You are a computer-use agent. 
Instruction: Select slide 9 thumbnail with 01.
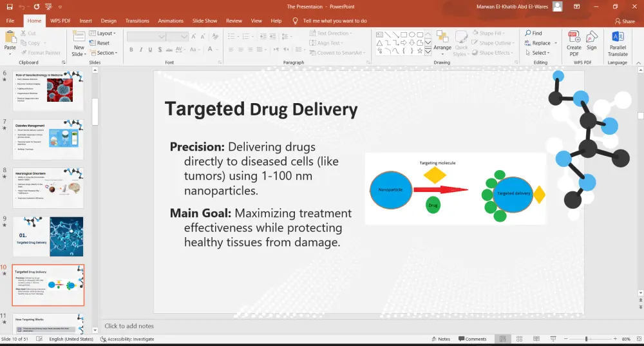pos(48,236)
